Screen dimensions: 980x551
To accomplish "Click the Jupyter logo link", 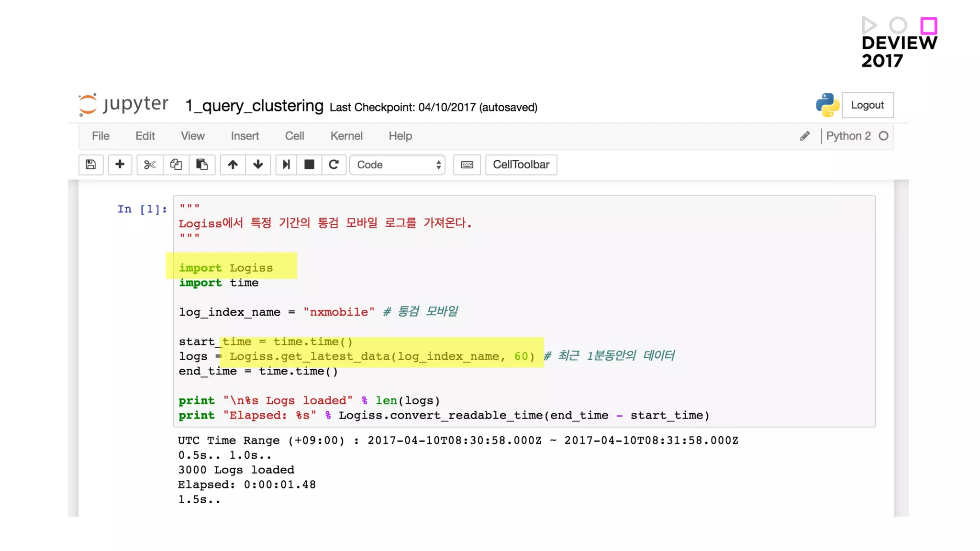I will click(124, 105).
